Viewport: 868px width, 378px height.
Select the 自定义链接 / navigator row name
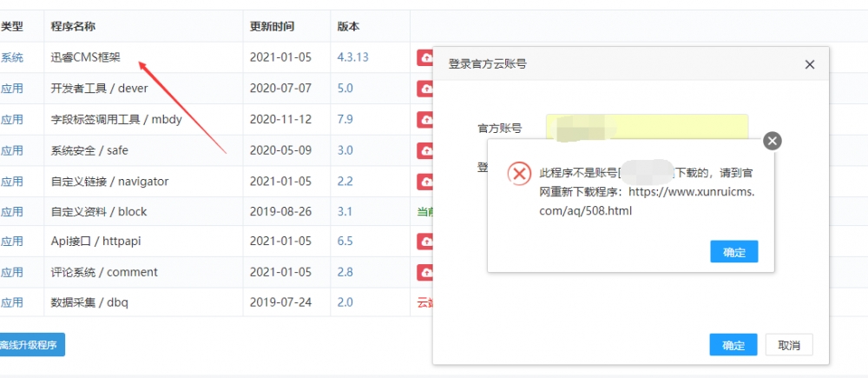click(x=109, y=182)
